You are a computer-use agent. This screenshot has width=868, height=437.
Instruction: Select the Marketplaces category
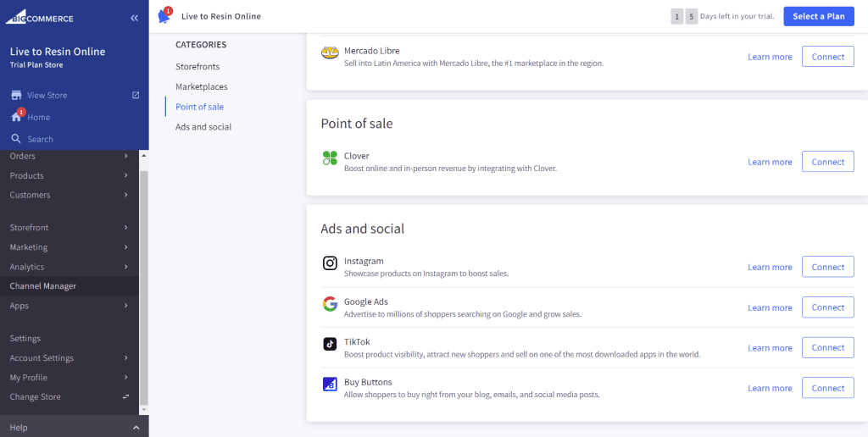tap(202, 87)
